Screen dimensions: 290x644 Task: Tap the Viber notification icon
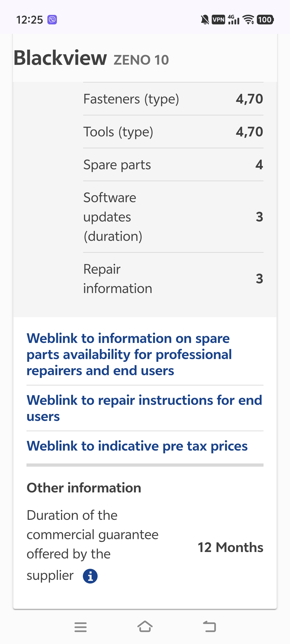[x=52, y=20]
